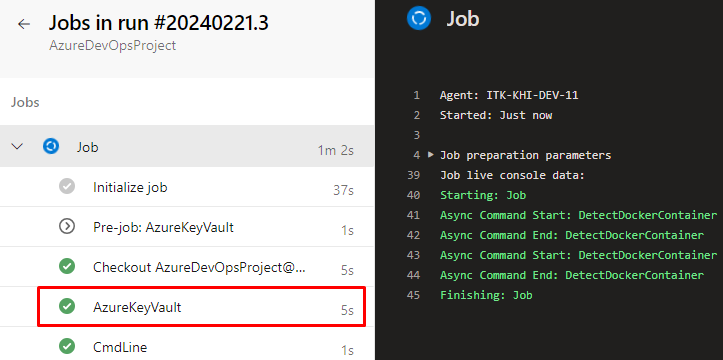This screenshot has height=360, width=723.
Task: Click green success icon beside Checkout step
Action: 67,266
